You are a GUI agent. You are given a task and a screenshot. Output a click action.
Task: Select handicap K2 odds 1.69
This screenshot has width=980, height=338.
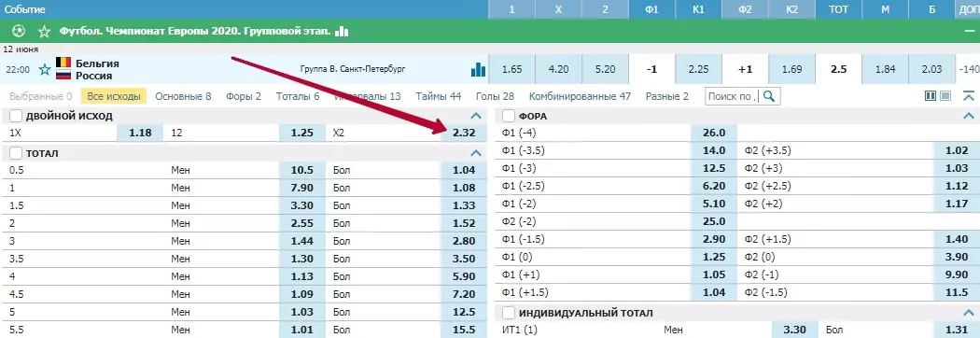click(x=791, y=69)
